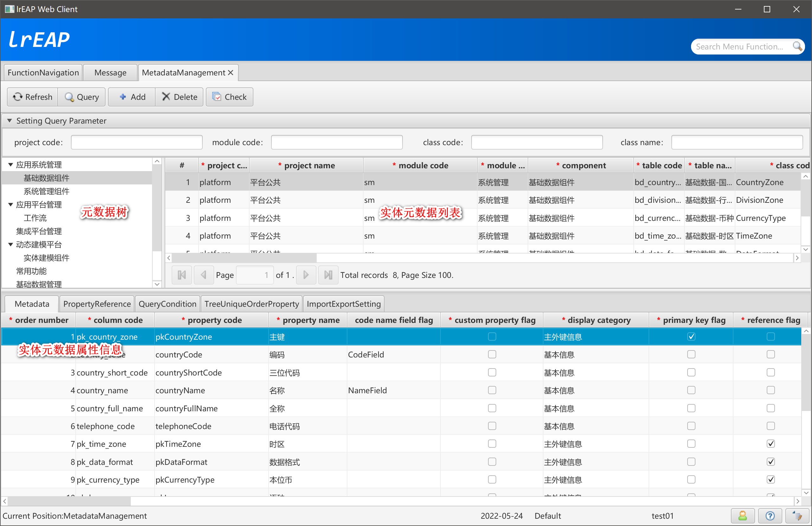This screenshot has width=812, height=526.
Task: Enable custom property flag for countryName row
Action: (x=492, y=390)
